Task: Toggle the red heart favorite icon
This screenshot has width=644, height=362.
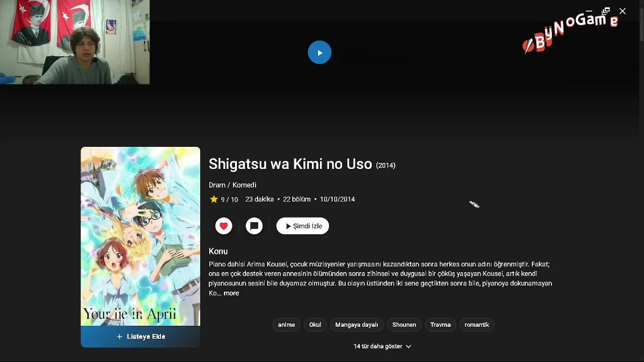Action: click(x=224, y=226)
